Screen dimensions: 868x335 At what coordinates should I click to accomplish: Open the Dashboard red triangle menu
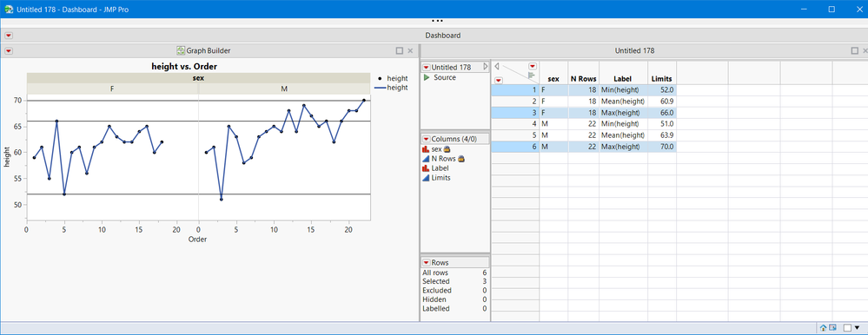9,36
